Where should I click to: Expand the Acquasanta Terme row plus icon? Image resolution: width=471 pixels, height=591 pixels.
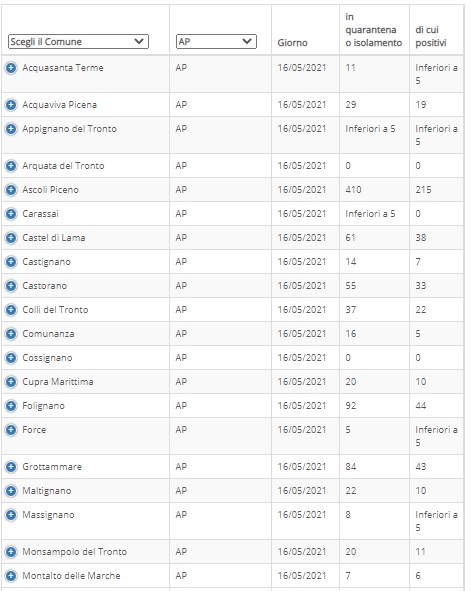pyautogui.click(x=11, y=68)
